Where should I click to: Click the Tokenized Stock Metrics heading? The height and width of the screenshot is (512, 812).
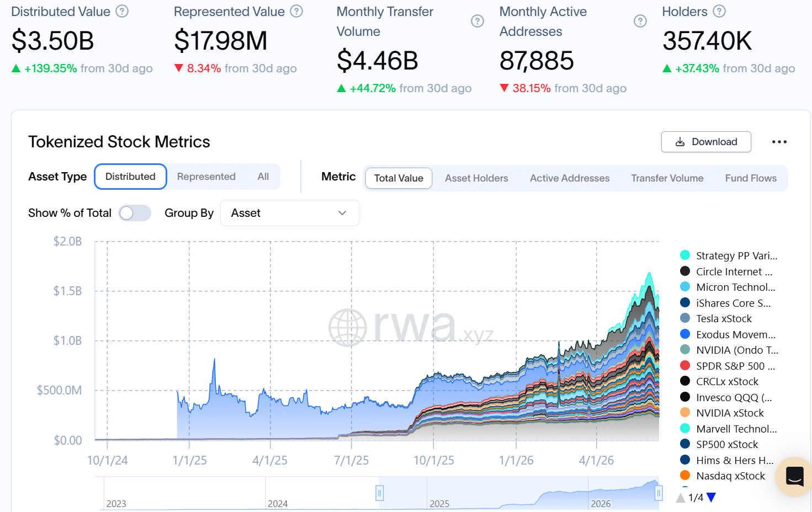point(119,142)
